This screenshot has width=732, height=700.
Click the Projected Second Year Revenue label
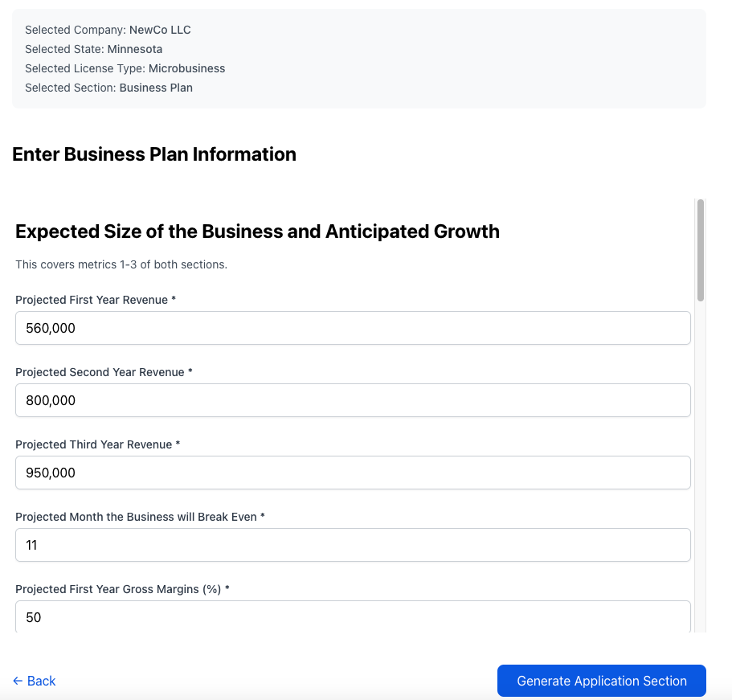click(x=104, y=372)
